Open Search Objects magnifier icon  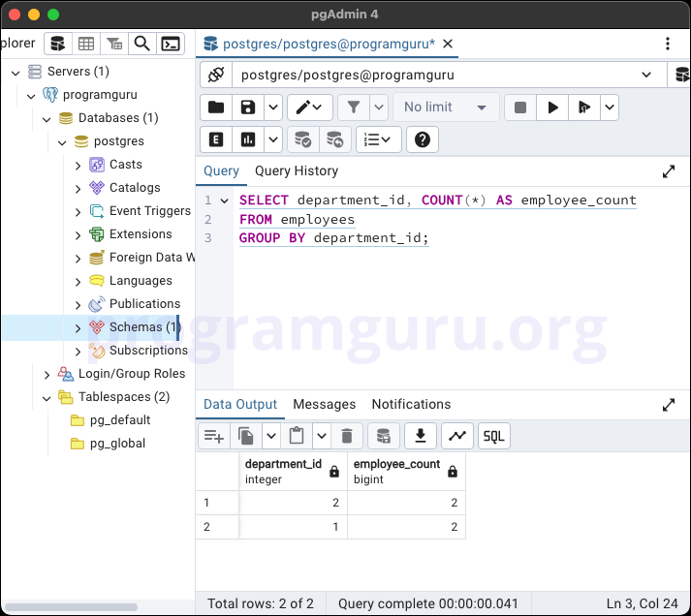(141, 44)
